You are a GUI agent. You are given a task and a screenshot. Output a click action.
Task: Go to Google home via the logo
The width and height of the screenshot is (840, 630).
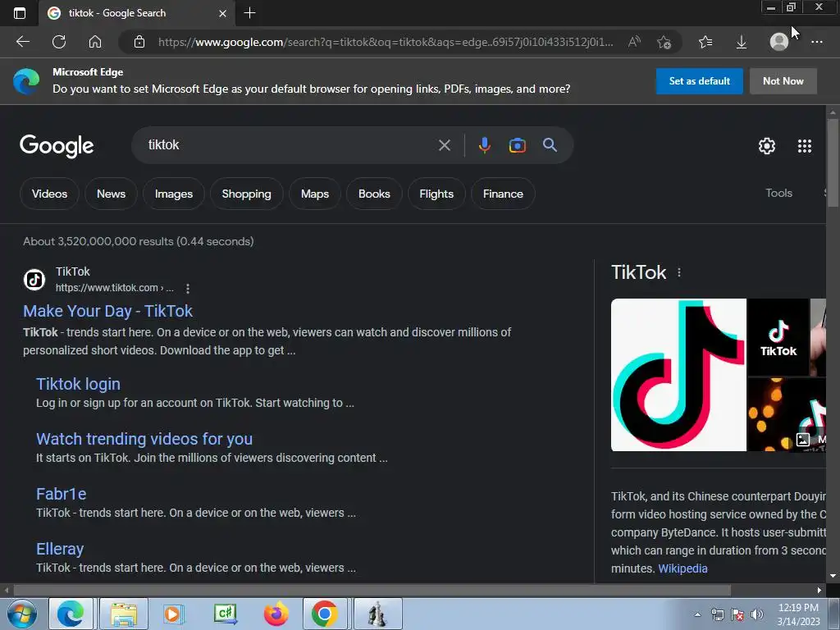57,146
